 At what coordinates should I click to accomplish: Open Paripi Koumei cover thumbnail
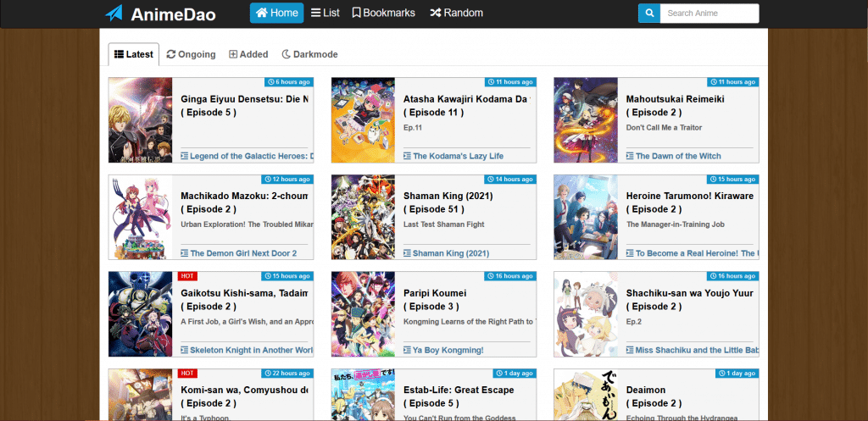click(x=363, y=314)
